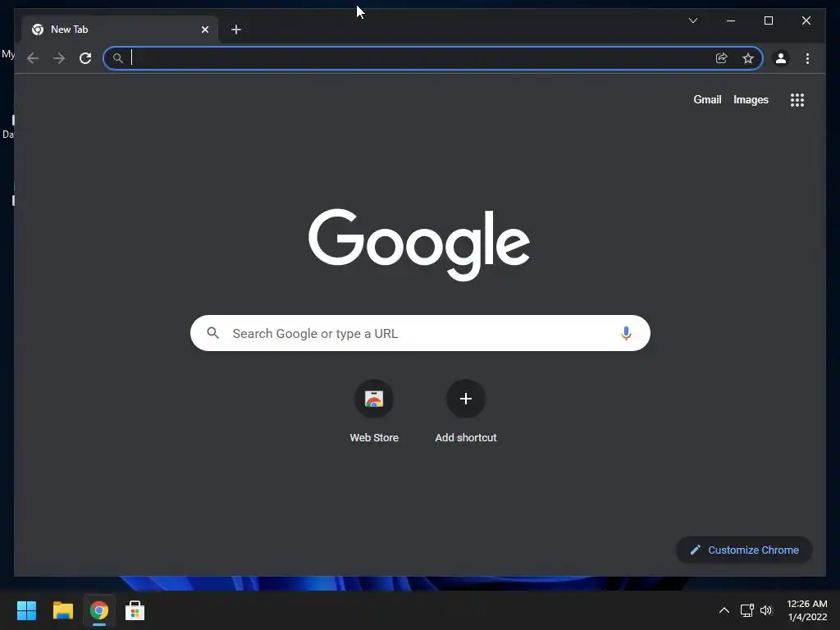
Task: Open the clock showing 12:26 AM
Action: tap(807, 610)
